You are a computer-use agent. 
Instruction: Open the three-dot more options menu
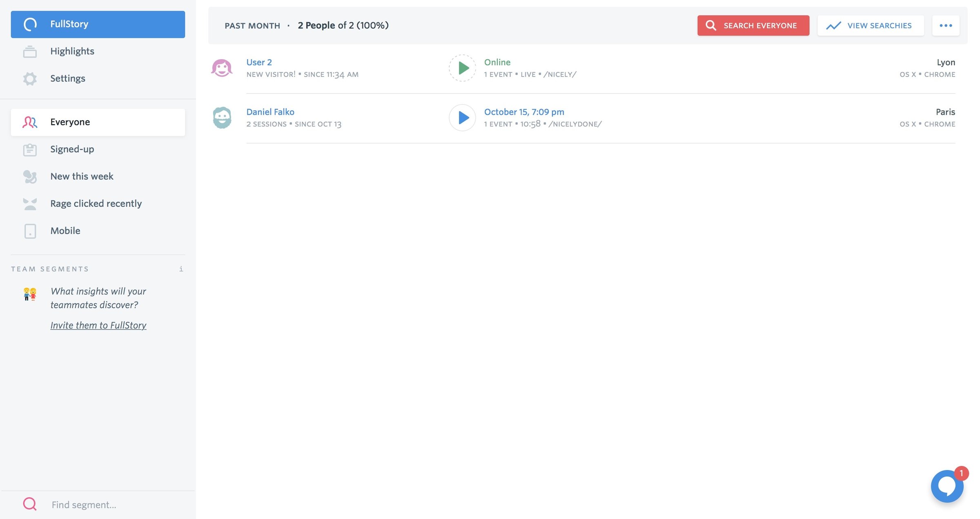(x=946, y=25)
